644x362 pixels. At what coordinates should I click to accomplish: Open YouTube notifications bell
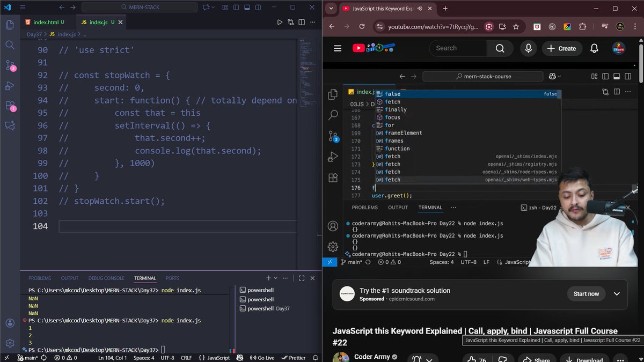pos(594,48)
